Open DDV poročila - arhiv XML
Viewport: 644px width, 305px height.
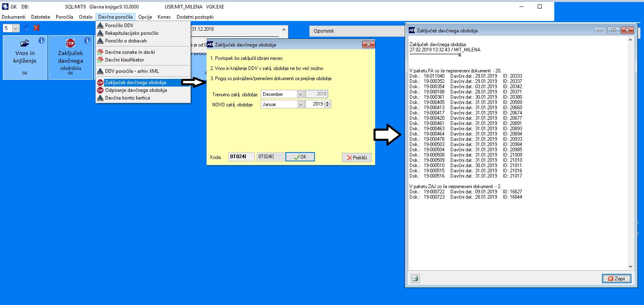click(143, 71)
